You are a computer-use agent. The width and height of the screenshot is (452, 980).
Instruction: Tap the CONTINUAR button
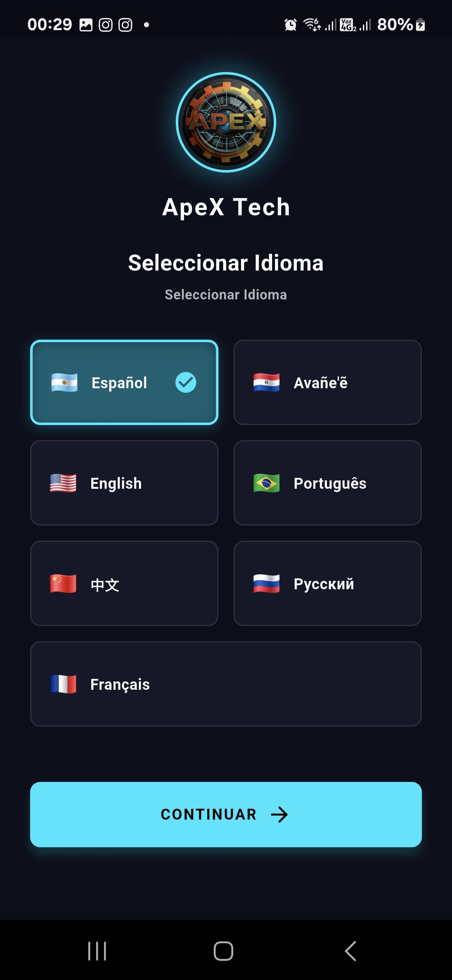[x=226, y=815]
